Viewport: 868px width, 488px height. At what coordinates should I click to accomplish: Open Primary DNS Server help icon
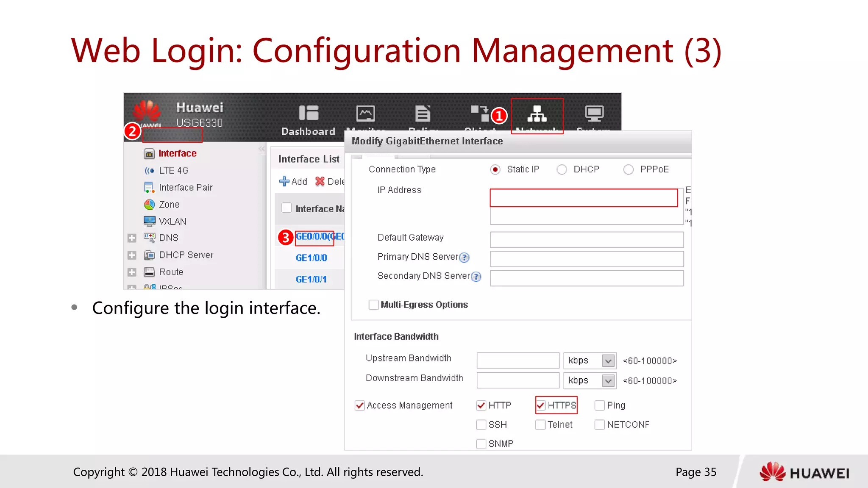point(465,258)
